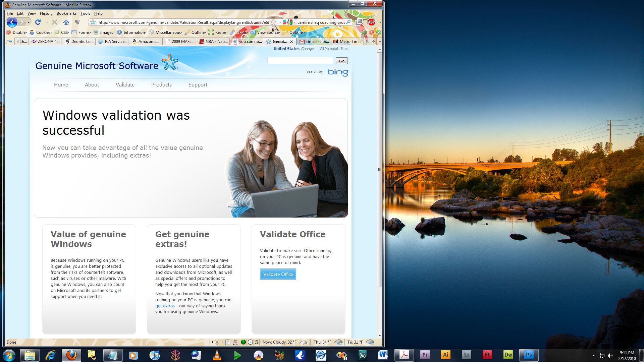Click the music note status bar icon
Screen dimensions: 644x362
point(217,342)
